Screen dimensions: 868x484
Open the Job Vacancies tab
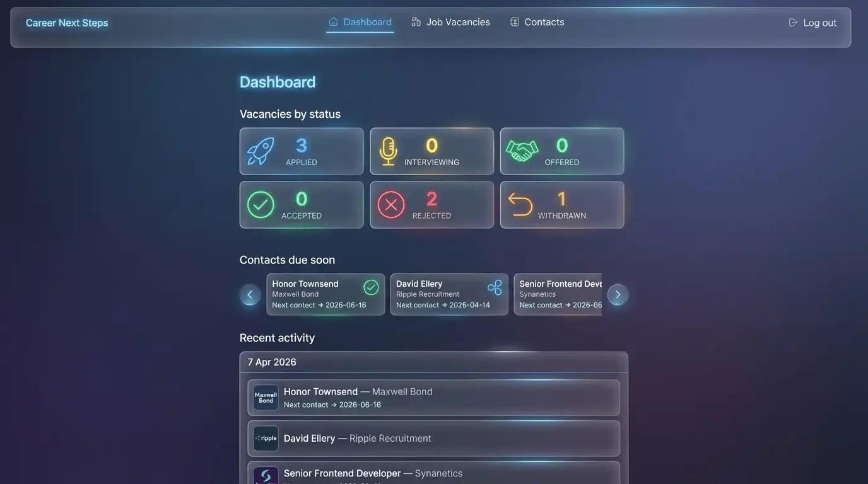450,22
